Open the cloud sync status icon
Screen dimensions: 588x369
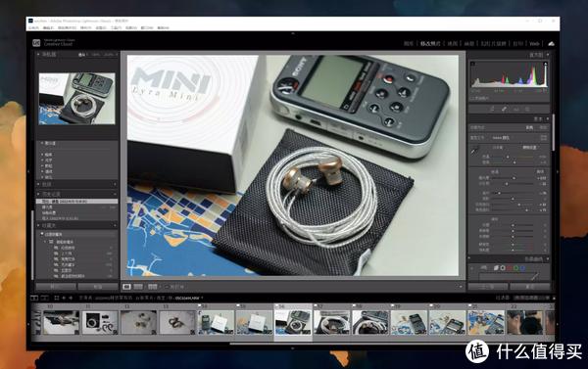click(551, 44)
